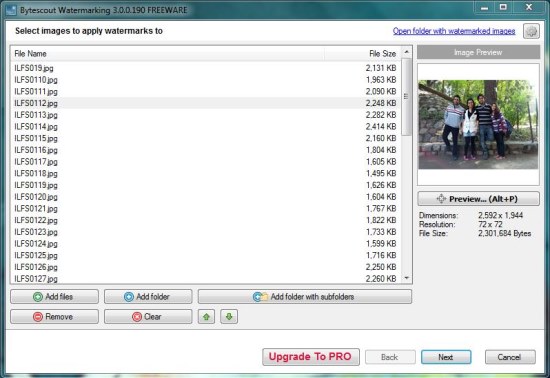The height and width of the screenshot is (378, 550).
Task: Select file ILFS0116.jpg
Action: tap(206, 150)
